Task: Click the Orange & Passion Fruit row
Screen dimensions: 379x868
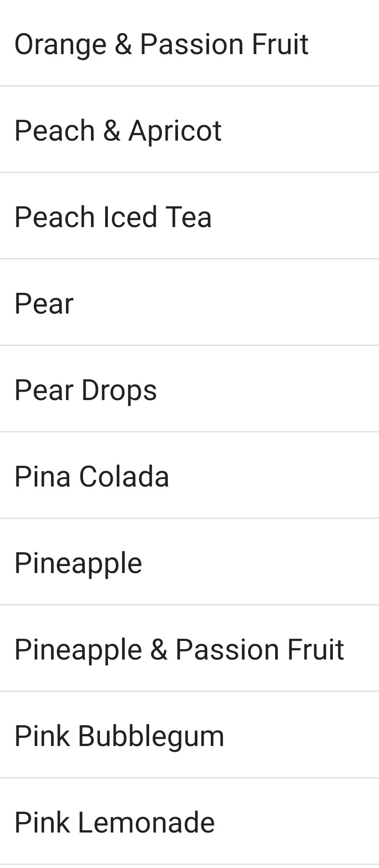Action: pyautogui.click(x=189, y=44)
